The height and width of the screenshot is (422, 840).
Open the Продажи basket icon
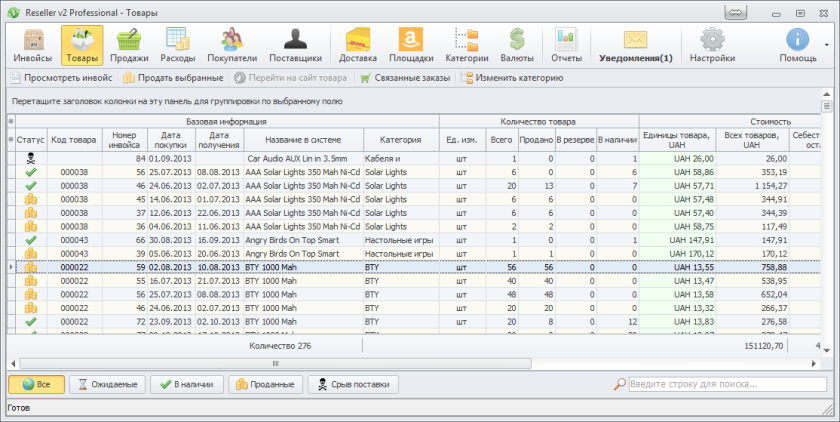[128, 45]
